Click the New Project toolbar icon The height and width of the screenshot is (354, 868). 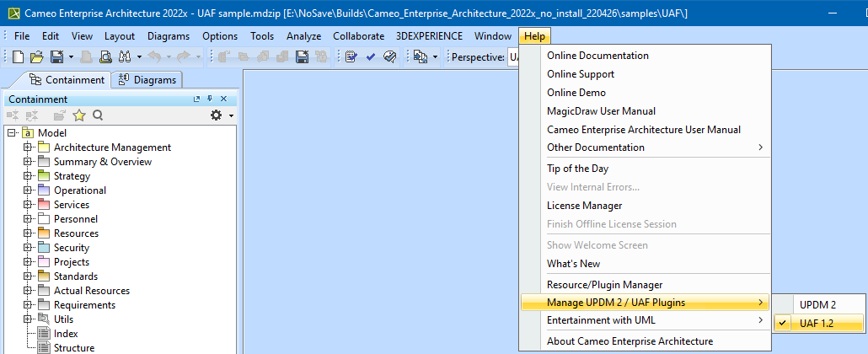[19, 56]
